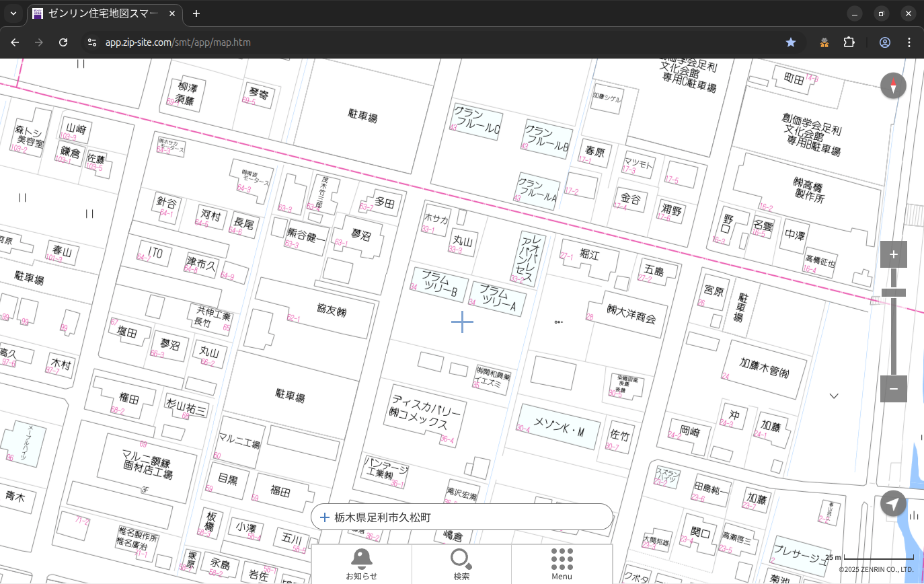Zoom out with the minus button
The image size is (924, 584).
click(893, 389)
